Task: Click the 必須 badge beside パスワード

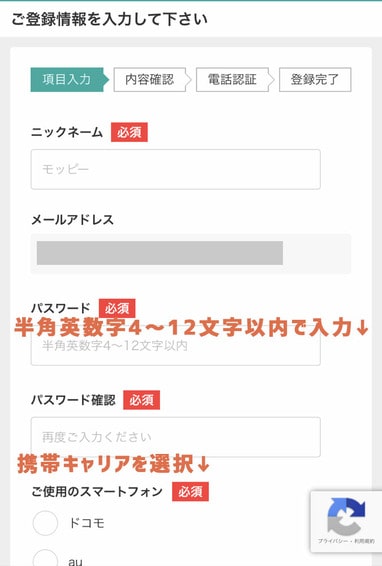Action: [117, 308]
